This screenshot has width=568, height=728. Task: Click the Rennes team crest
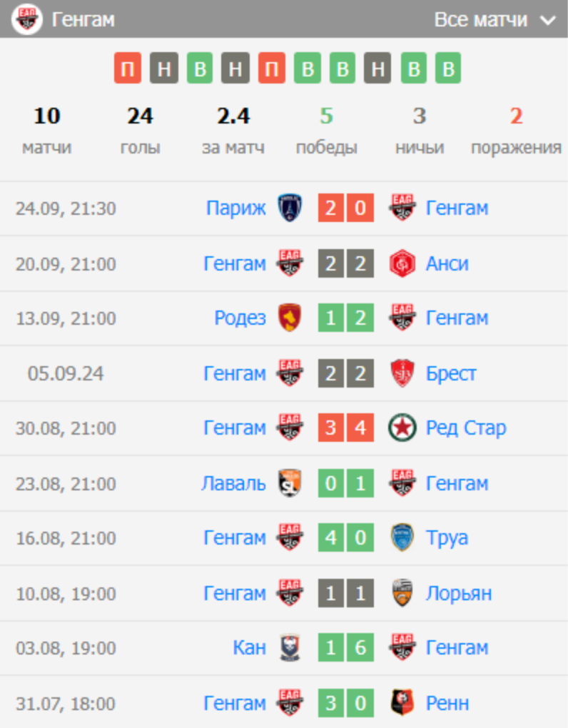(x=402, y=704)
